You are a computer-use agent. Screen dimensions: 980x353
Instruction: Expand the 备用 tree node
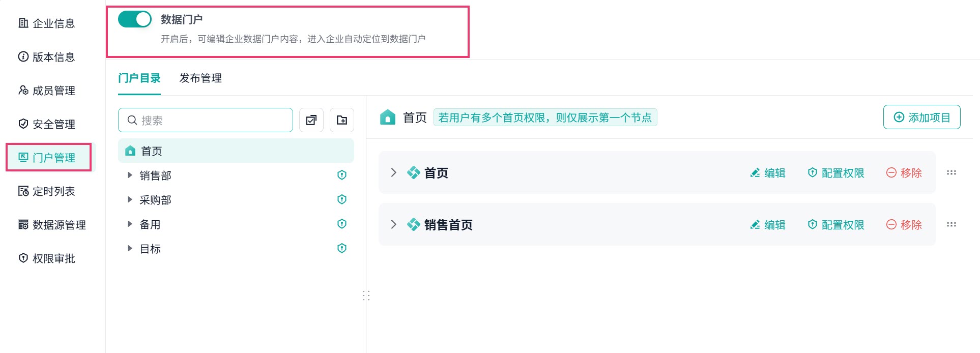coord(130,224)
